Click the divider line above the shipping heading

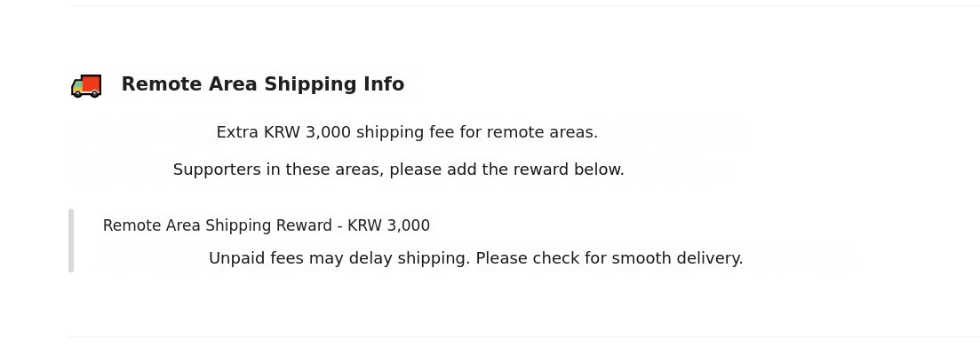524,6
